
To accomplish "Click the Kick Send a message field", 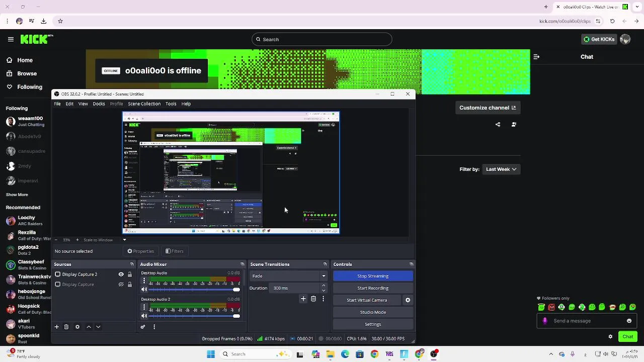I will [x=587, y=321].
